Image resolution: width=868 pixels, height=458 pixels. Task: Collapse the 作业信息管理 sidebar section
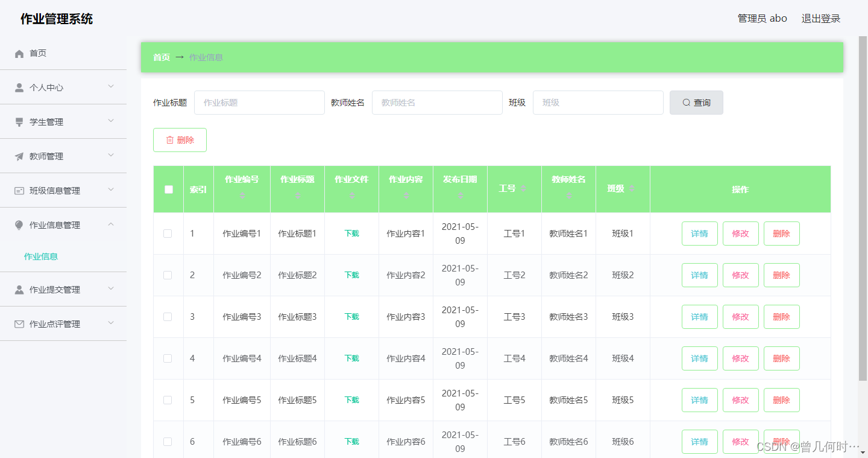tap(110, 224)
